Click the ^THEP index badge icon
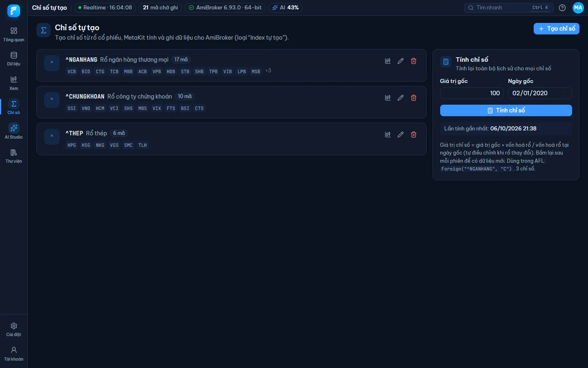The width and height of the screenshot is (588, 368). click(52, 137)
